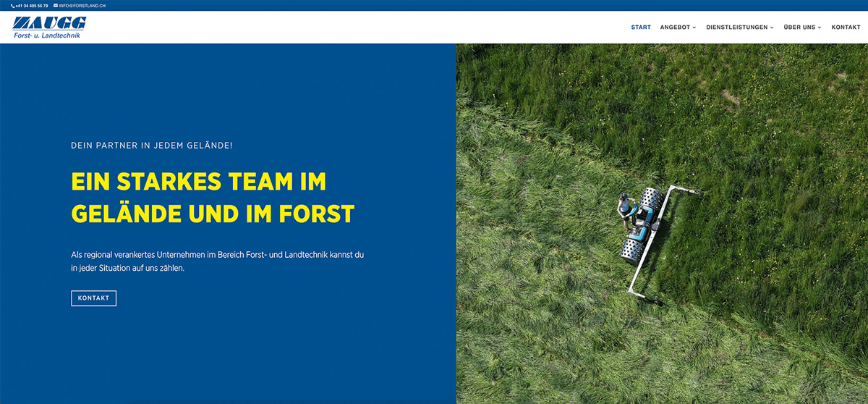The image size is (868, 404).
Task: Click the tagline 'DEIN PARTNER IN JEDEM GELÄNDE!'
Action: pos(152,146)
